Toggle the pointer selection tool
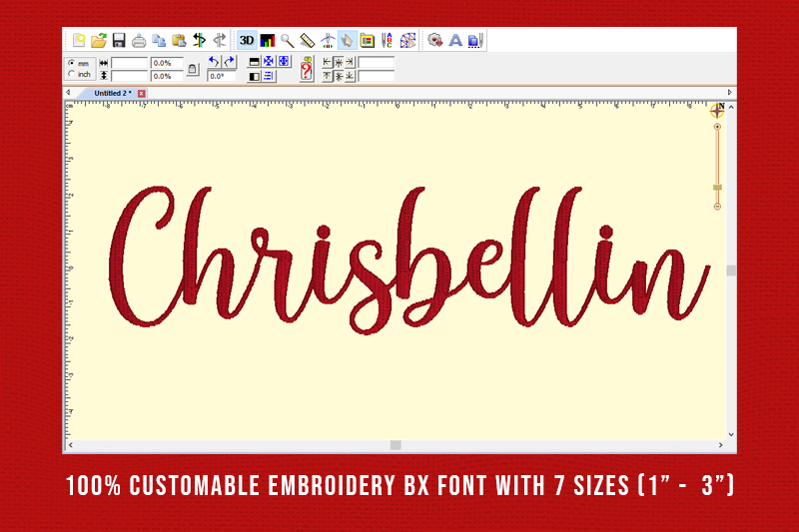Screen dimensions: 799x532 click(x=347, y=40)
